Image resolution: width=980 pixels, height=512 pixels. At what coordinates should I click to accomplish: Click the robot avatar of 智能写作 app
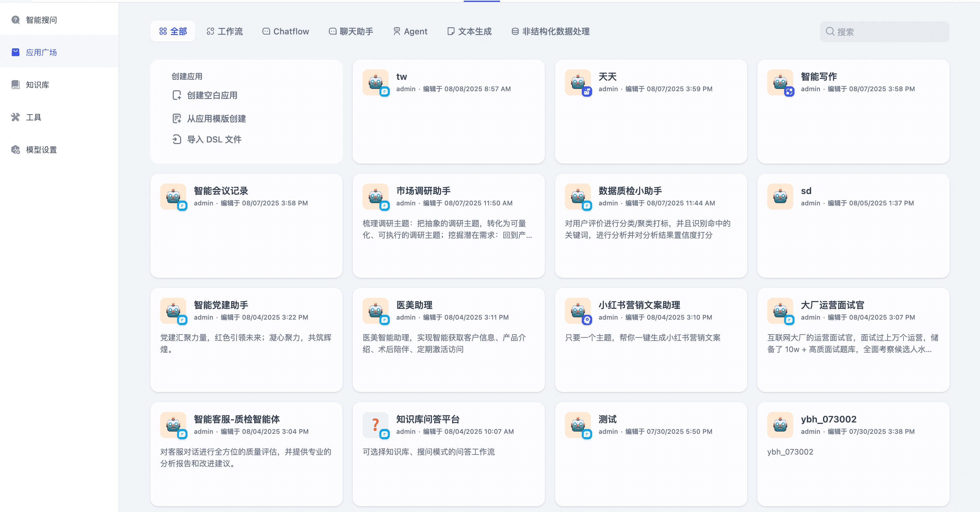(780, 82)
